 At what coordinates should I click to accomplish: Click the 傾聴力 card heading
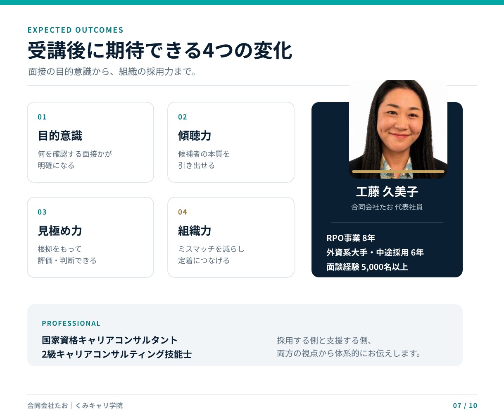(x=195, y=136)
